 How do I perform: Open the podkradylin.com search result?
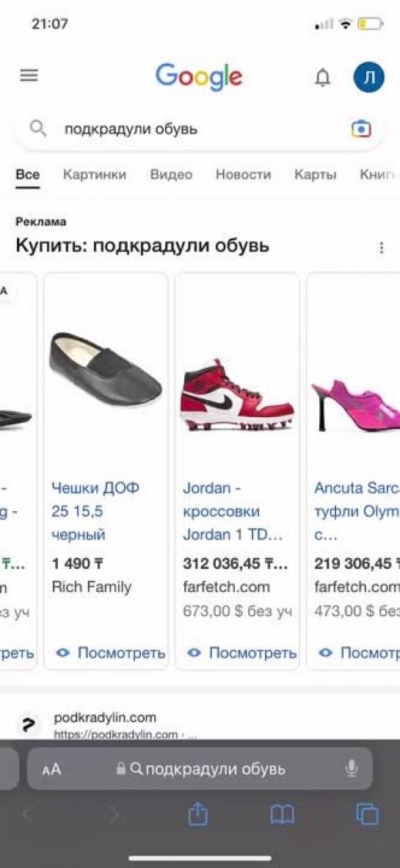[x=105, y=718]
